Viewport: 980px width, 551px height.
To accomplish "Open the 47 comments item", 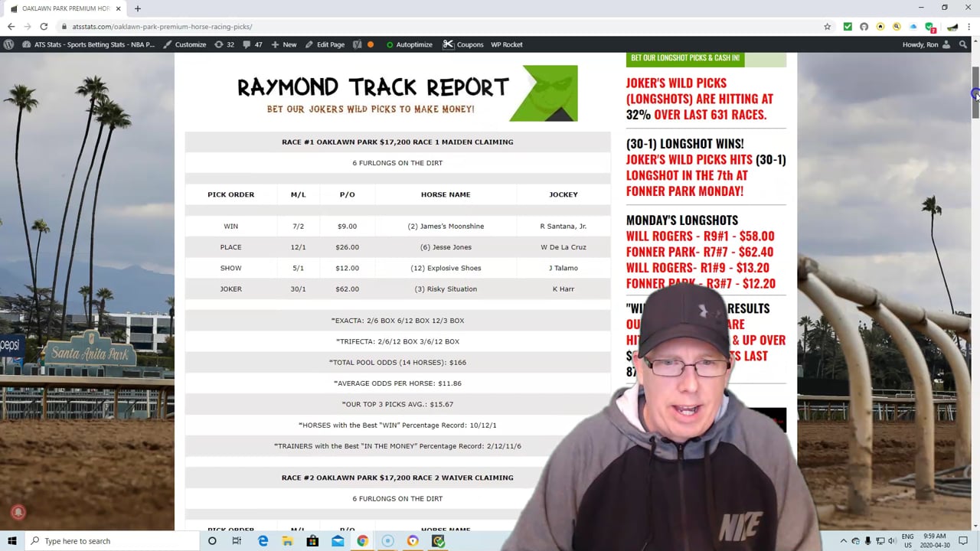I will [x=253, y=44].
